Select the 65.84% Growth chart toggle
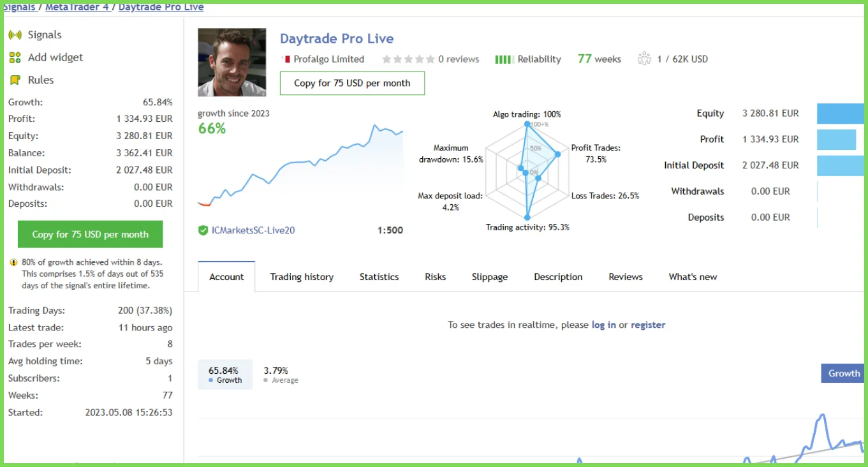Viewport: 868px width, 467px height. coord(225,374)
